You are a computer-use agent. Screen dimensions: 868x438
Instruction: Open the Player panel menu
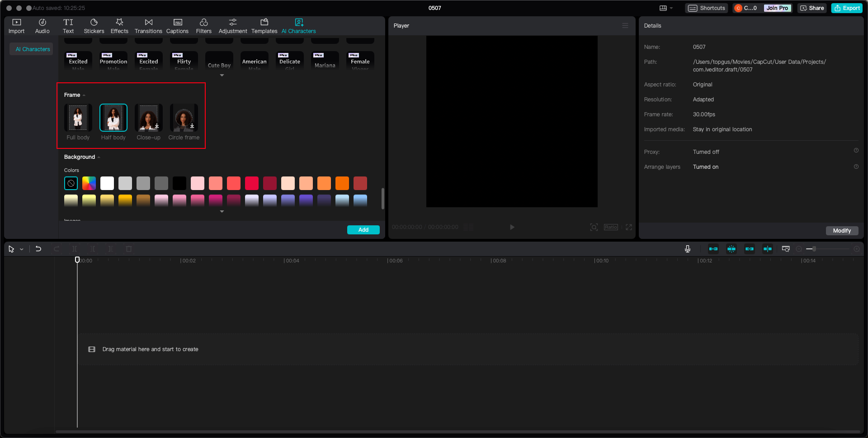[625, 26]
